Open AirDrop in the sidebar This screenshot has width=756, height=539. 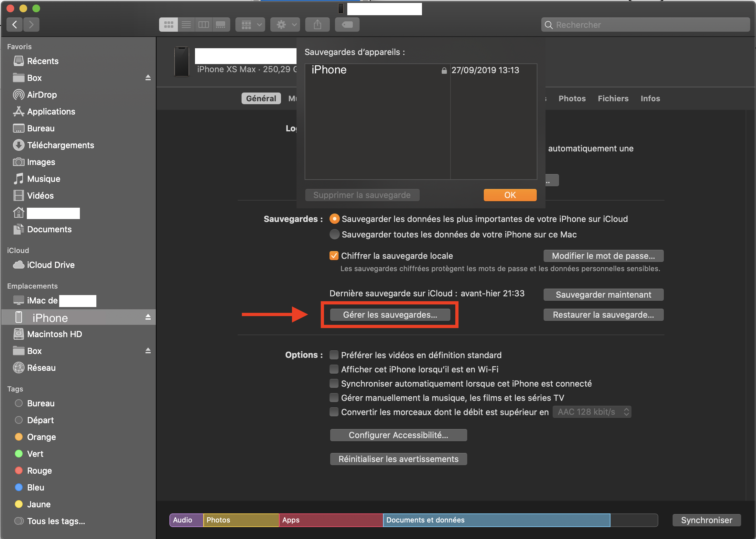41,95
